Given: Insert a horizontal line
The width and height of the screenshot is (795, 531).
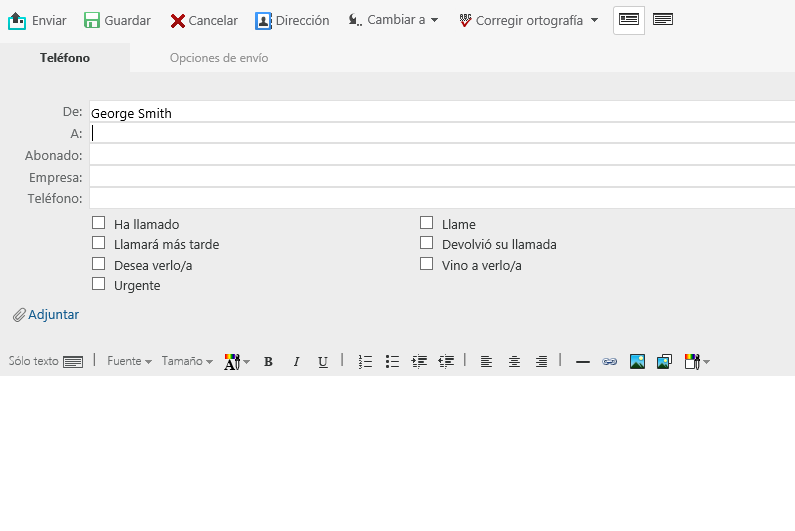Looking at the screenshot, I should point(583,362).
